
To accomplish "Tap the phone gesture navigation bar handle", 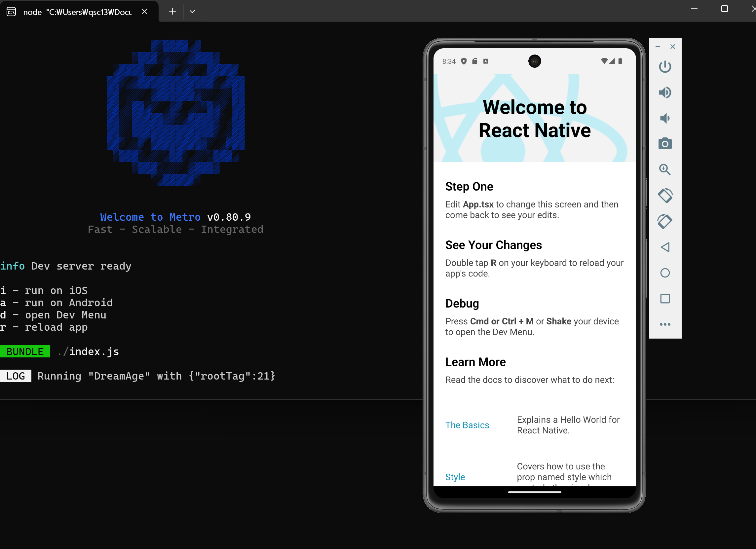I will (x=534, y=492).
